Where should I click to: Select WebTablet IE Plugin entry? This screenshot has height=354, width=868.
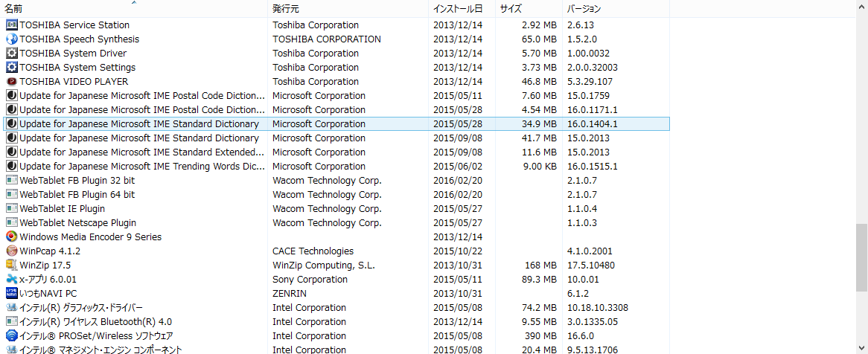(63, 208)
